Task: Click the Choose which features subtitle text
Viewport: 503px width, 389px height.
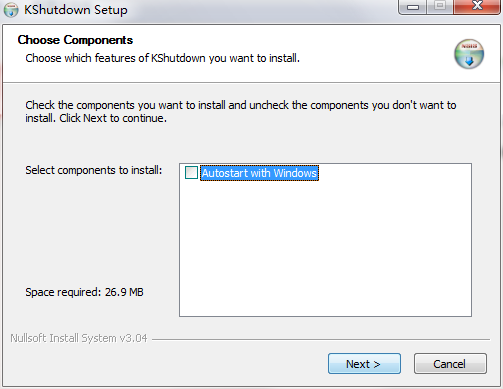Action: [162, 58]
